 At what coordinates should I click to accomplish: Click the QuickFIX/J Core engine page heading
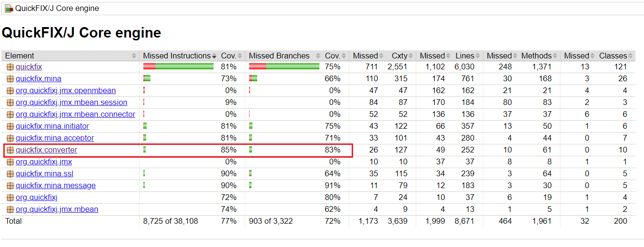tap(82, 33)
